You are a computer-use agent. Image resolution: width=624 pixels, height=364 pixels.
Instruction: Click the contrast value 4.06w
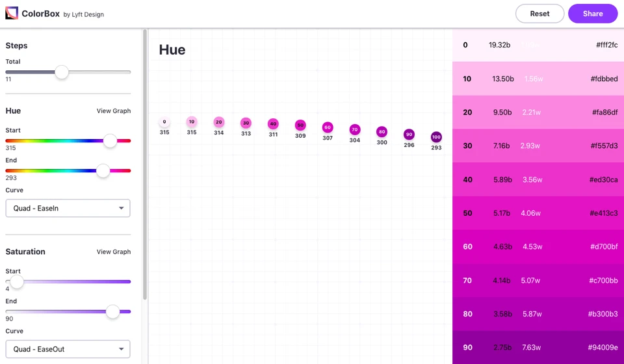coord(530,213)
